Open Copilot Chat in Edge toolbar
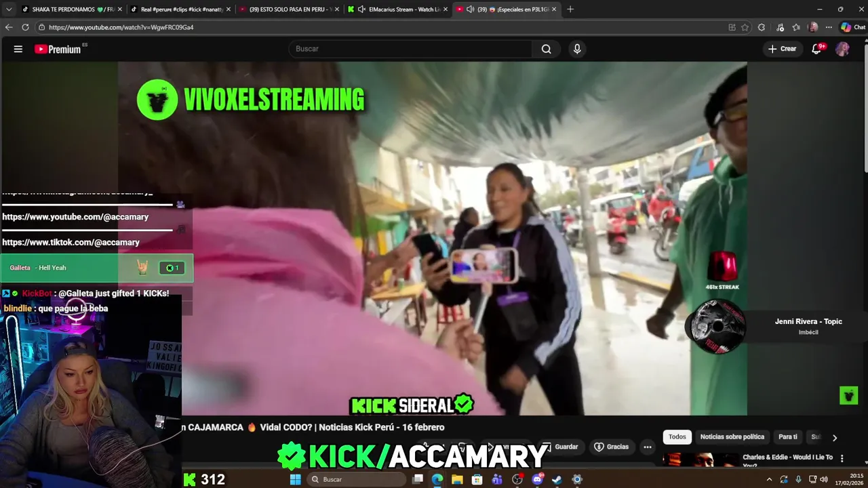This screenshot has height=488, width=868. tap(853, 27)
